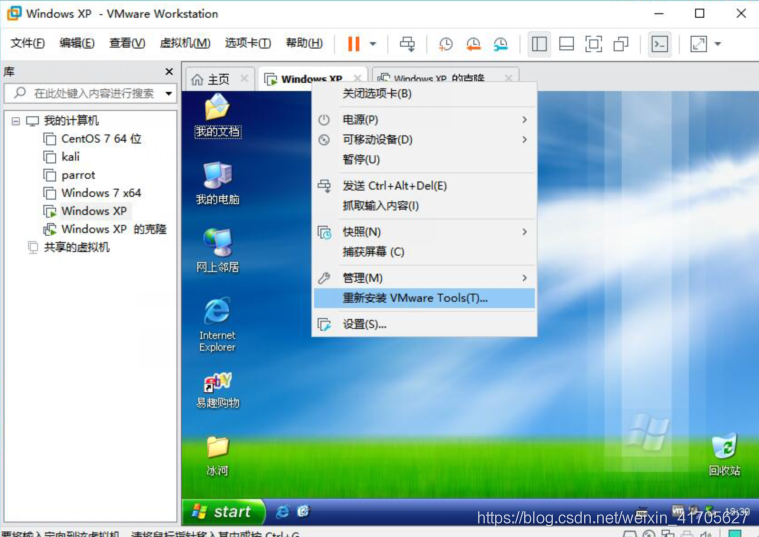The width and height of the screenshot is (759, 537).
Task: Toggle the library sidebar view icon
Action: coord(539,44)
